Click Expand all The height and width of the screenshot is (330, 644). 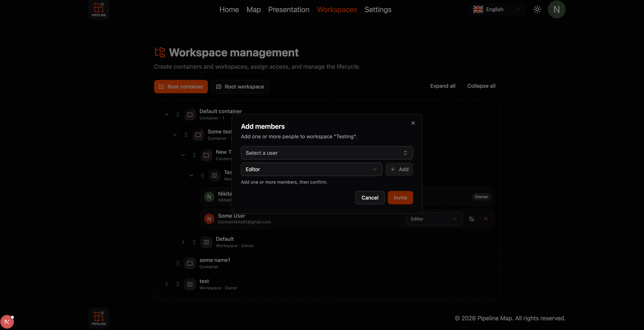tap(442, 86)
